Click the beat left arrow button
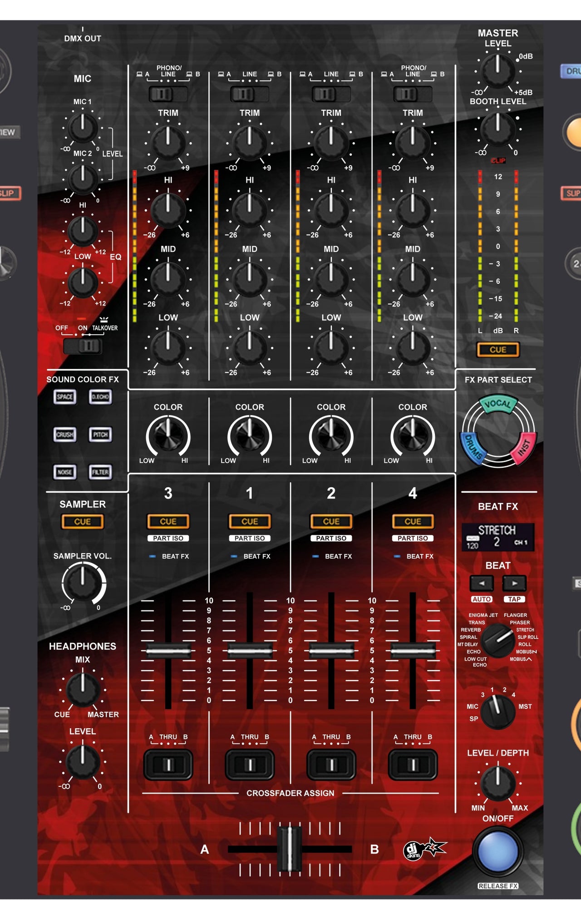Screen dimensions: 581x924 (482, 583)
